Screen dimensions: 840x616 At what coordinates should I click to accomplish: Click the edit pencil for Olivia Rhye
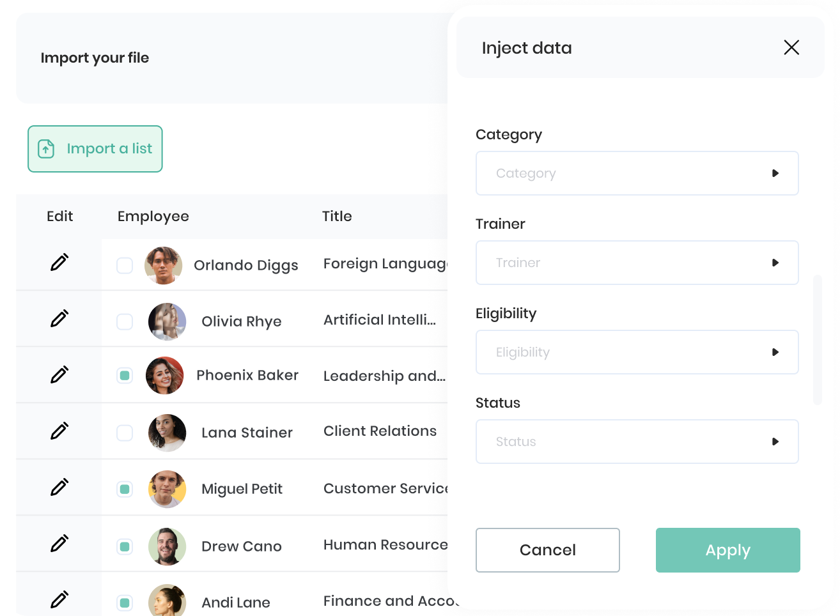(x=59, y=318)
